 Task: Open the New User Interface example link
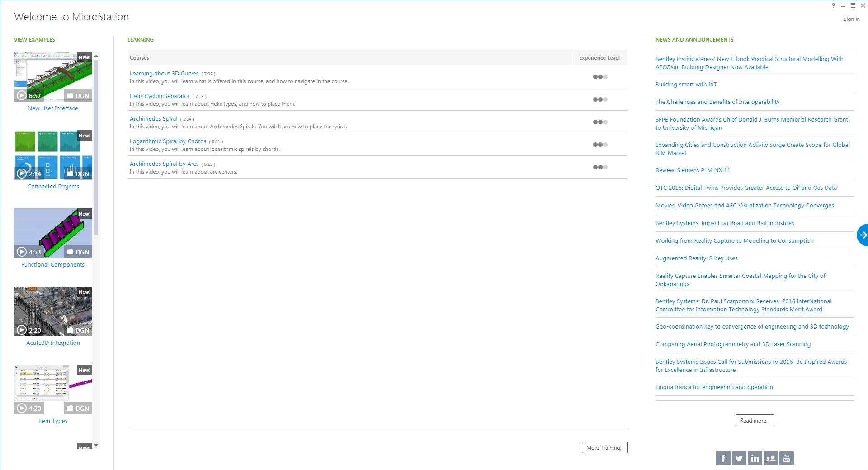[x=53, y=108]
